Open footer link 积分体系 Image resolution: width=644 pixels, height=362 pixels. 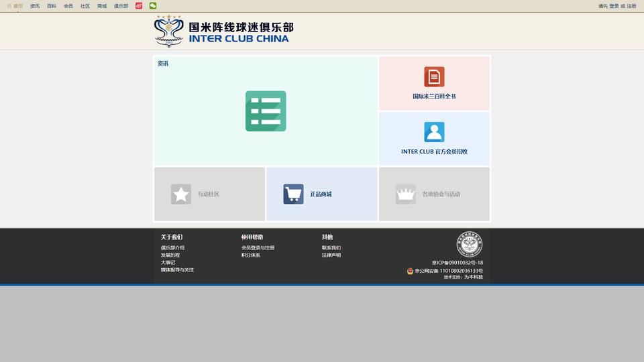click(x=250, y=255)
